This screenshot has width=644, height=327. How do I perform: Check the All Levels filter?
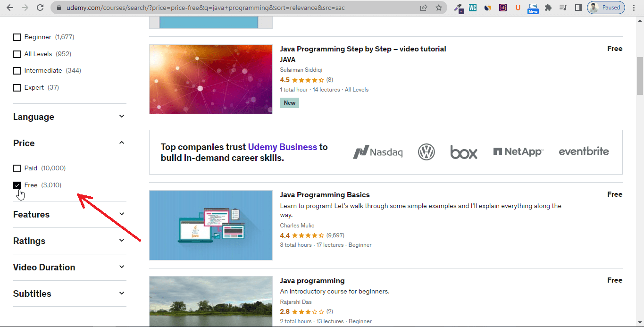point(17,54)
